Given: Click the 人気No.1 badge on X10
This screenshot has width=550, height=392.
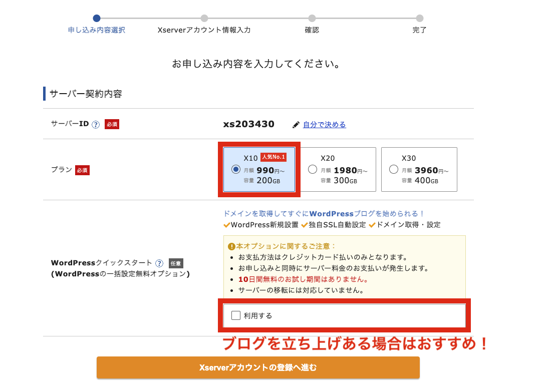Looking at the screenshot, I should 273,157.
